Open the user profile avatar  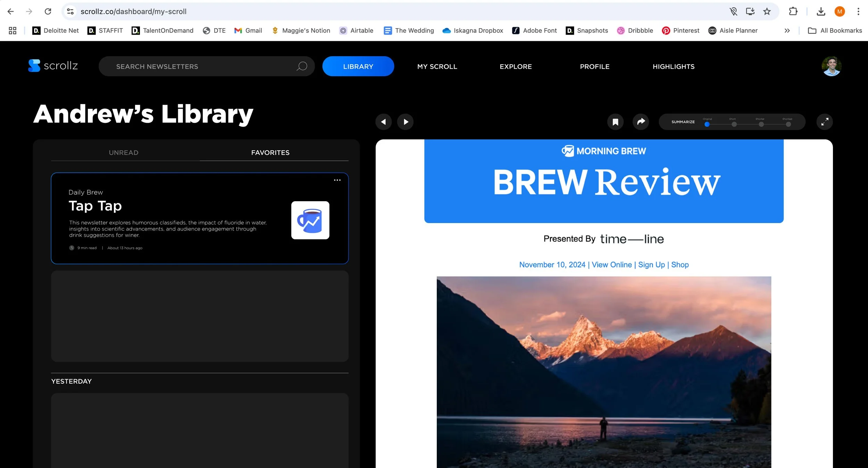coord(831,66)
